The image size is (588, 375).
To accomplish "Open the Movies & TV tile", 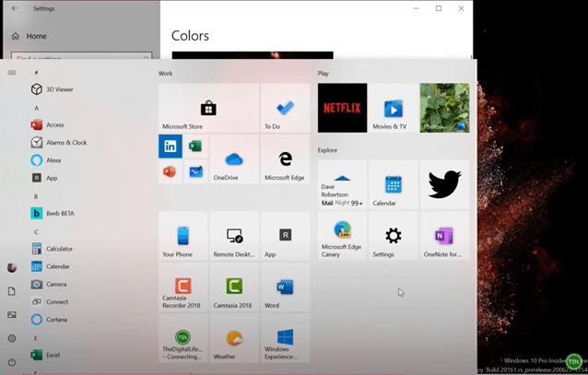I will (x=394, y=108).
